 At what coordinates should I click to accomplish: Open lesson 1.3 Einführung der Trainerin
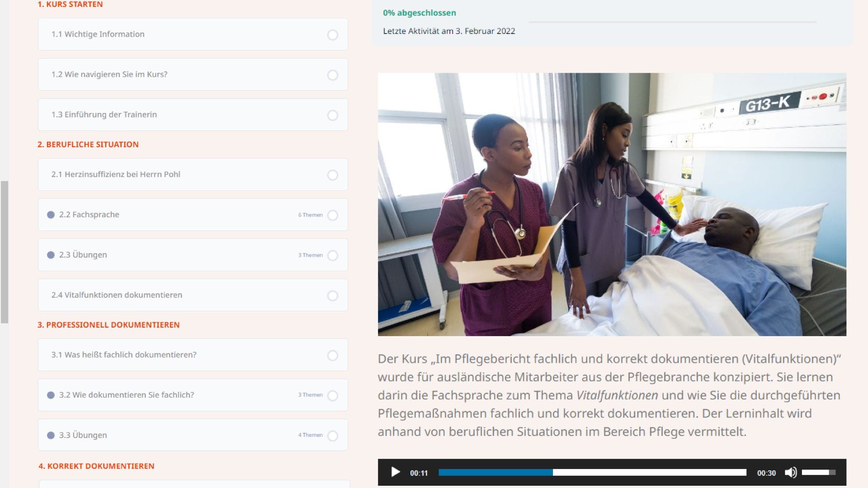pyautogui.click(x=104, y=115)
